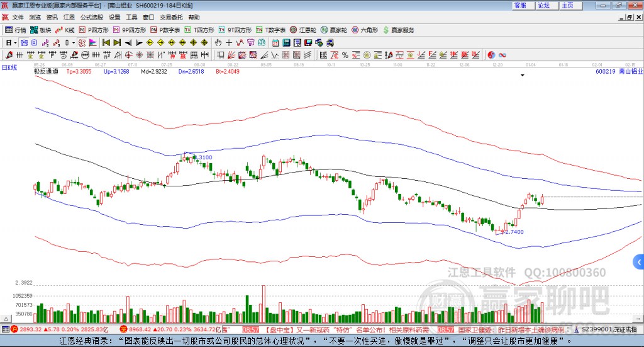
Task: Click the yin-yang icon in drawing toolbar
Action: coord(491,55)
